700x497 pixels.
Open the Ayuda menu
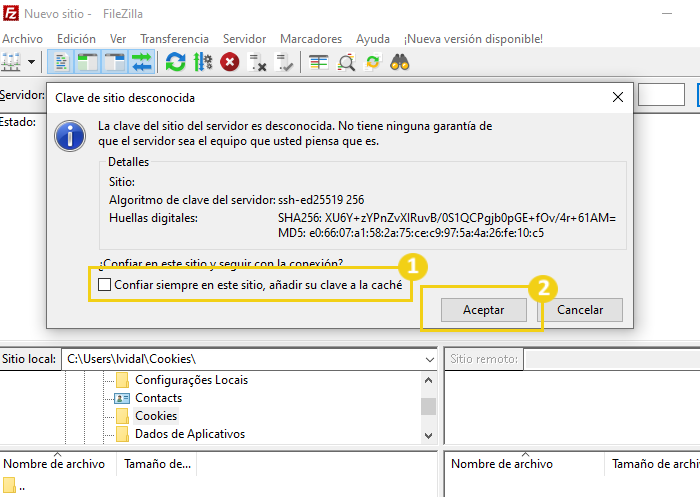coord(373,39)
